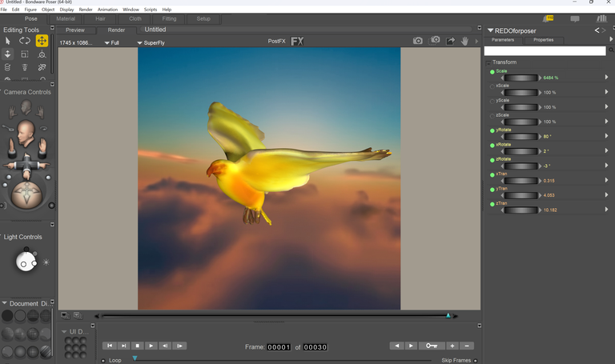Click the light control sphere
This screenshot has width=615, height=364.
click(26, 262)
